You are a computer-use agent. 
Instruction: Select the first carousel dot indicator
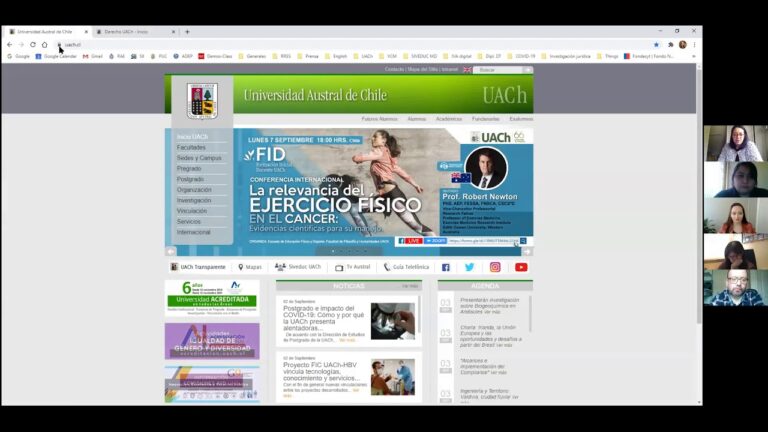(333, 251)
